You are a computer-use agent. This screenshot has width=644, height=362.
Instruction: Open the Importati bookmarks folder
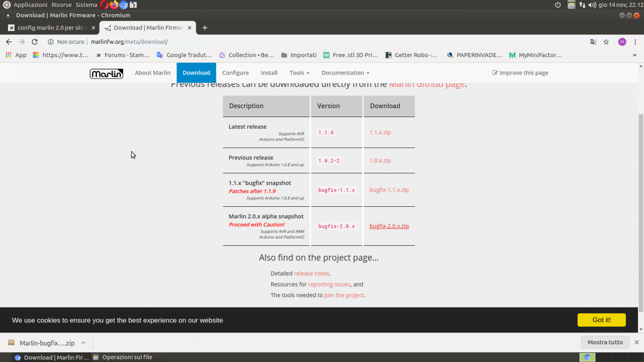(299, 55)
